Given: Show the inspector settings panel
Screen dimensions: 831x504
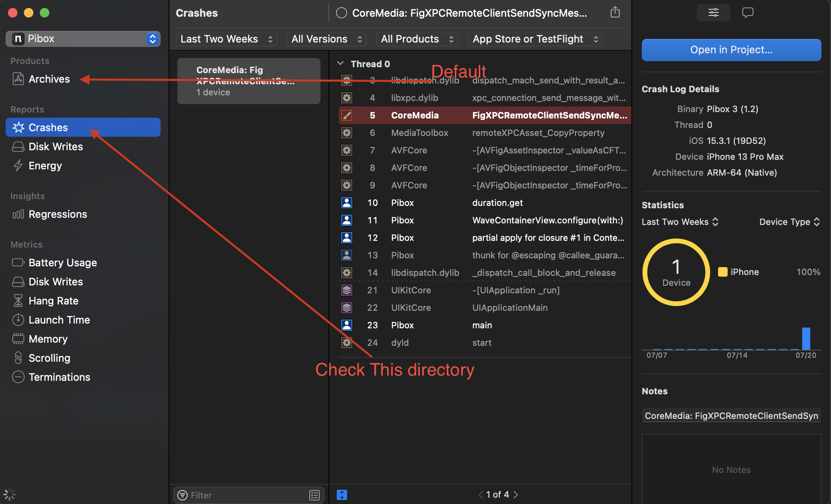Looking at the screenshot, I should coord(713,12).
